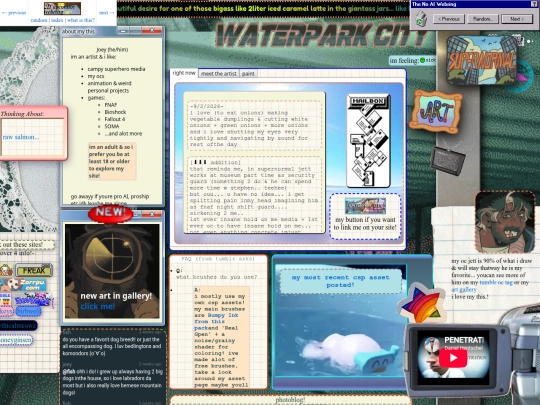Play the PENETRATION YouTube video

(453, 358)
